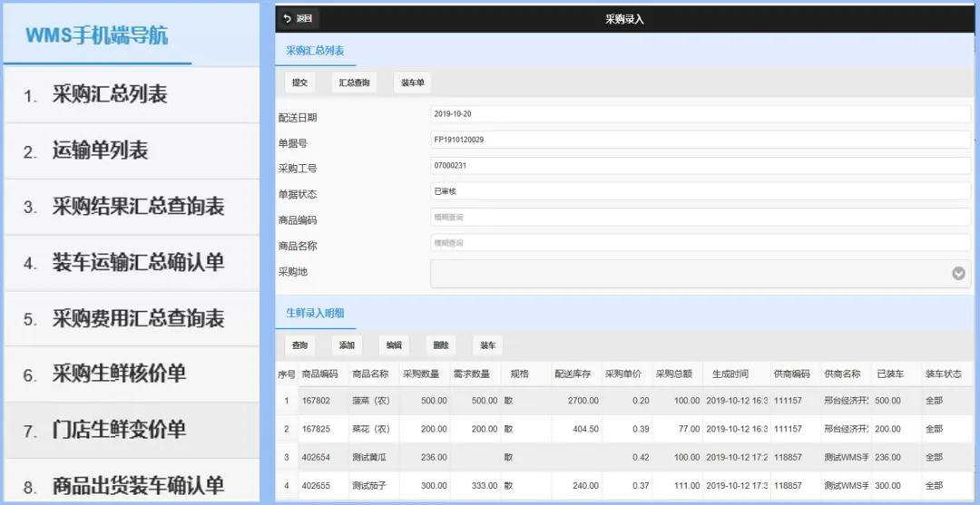Screen dimensions: 980x505
Task: Click the 添加 button
Action: [x=347, y=345]
